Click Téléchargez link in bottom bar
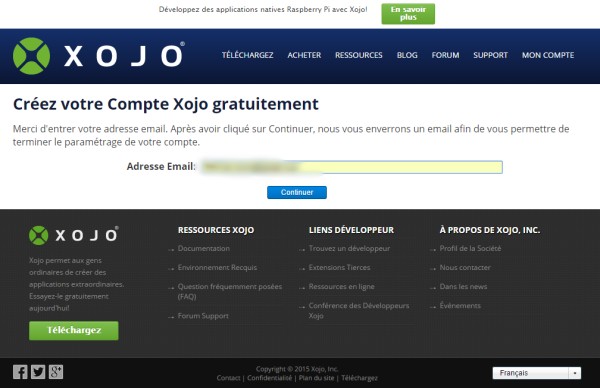 [x=359, y=378]
